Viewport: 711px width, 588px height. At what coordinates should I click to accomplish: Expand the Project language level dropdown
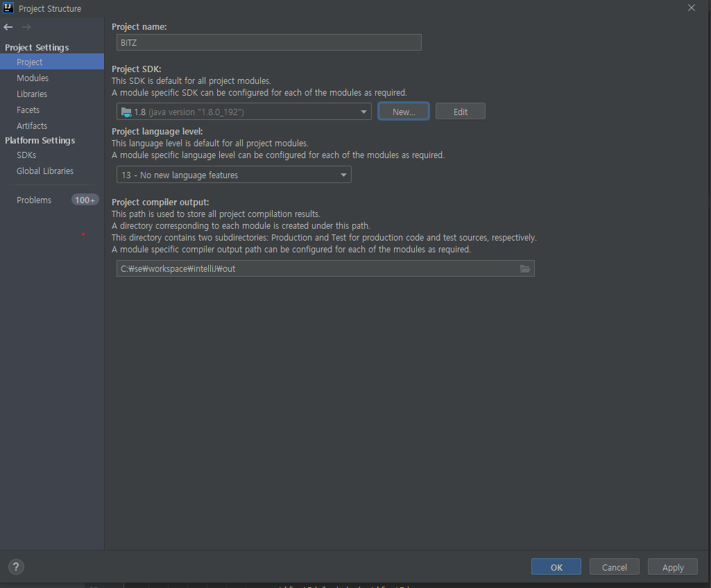(x=234, y=175)
